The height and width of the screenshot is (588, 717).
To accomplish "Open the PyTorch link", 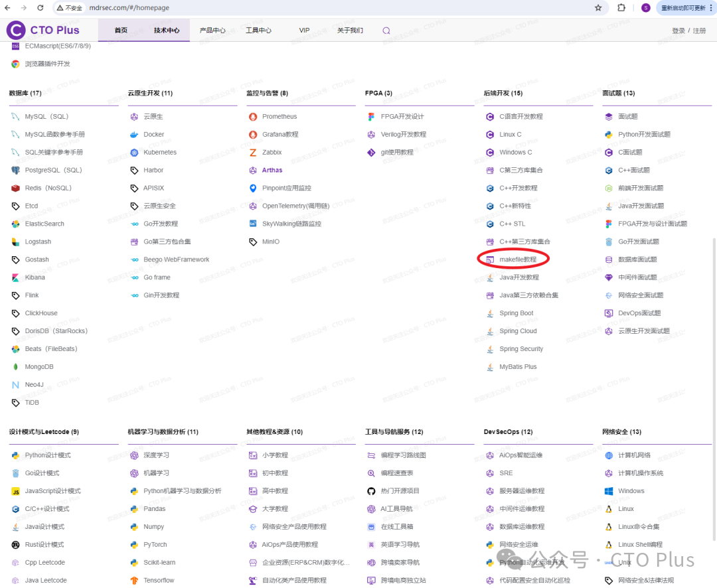I will tap(155, 545).
